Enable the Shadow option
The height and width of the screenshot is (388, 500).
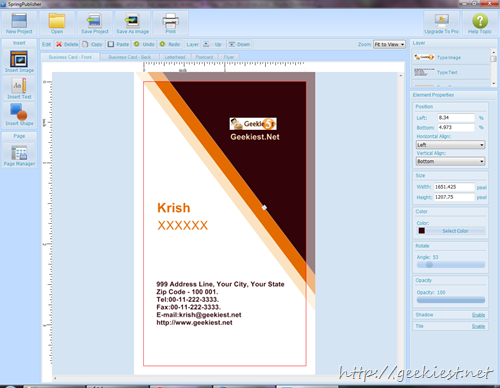click(478, 315)
